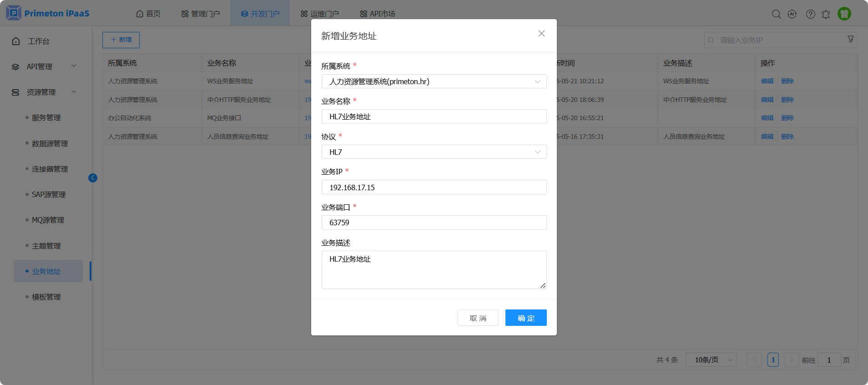Switch to the API市场 tab
This screenshot has width=868, height=385.
pyautogui.click(x=378, y=14)
